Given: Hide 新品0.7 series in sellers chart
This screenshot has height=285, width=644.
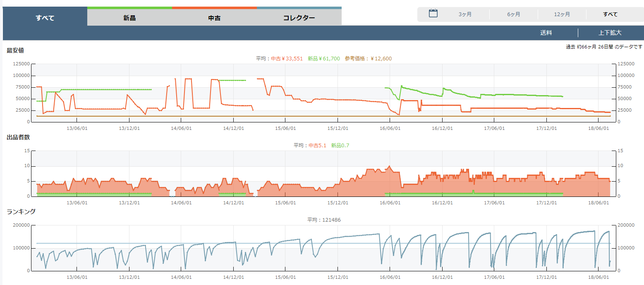Looking at the screenshot, I should (340, 146).
